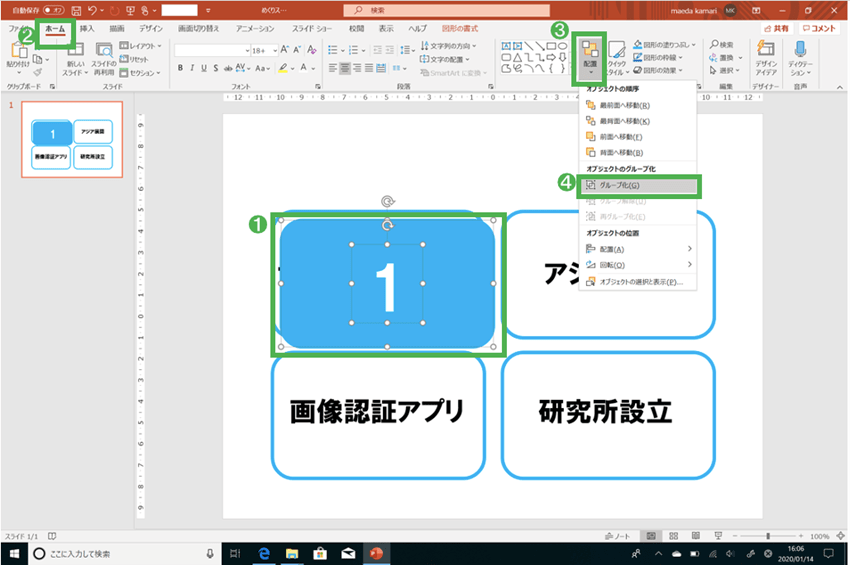
Task: Click the yellow text highlight color
Action: [283, 68]
